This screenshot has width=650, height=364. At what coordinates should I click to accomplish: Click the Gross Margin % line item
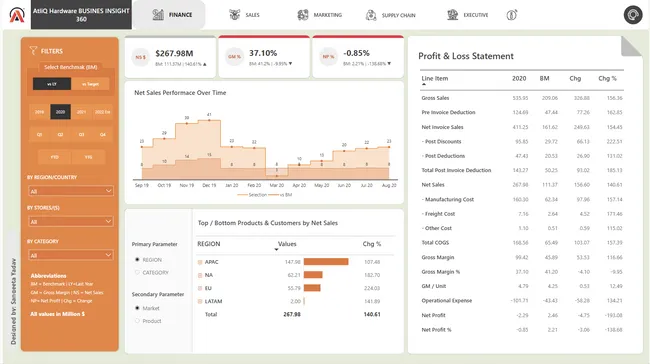coord(441,272)
